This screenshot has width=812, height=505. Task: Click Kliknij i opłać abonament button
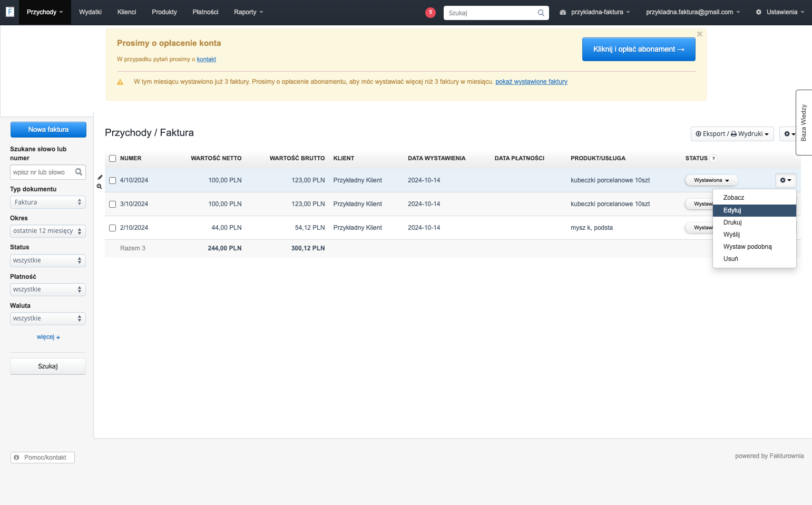(x=639, y=49)
